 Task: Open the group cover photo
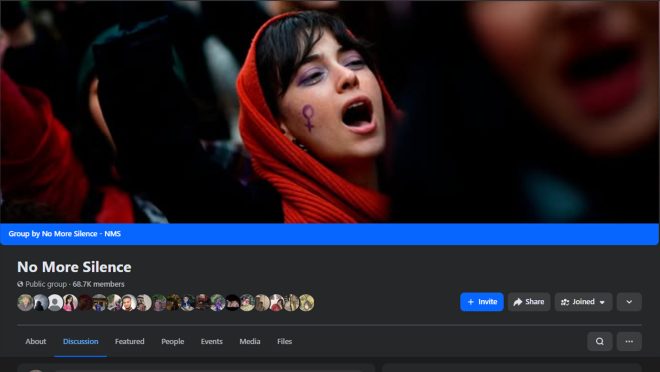[330, 112]
